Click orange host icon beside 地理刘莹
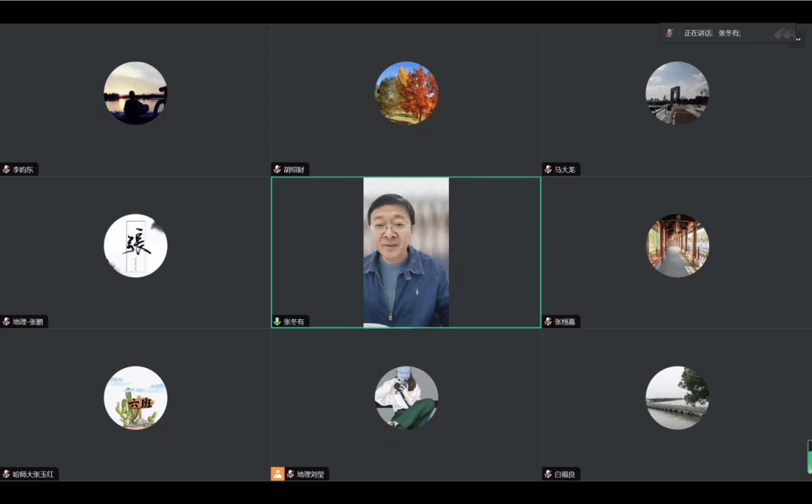812x504 pixels. click(277, 474)
